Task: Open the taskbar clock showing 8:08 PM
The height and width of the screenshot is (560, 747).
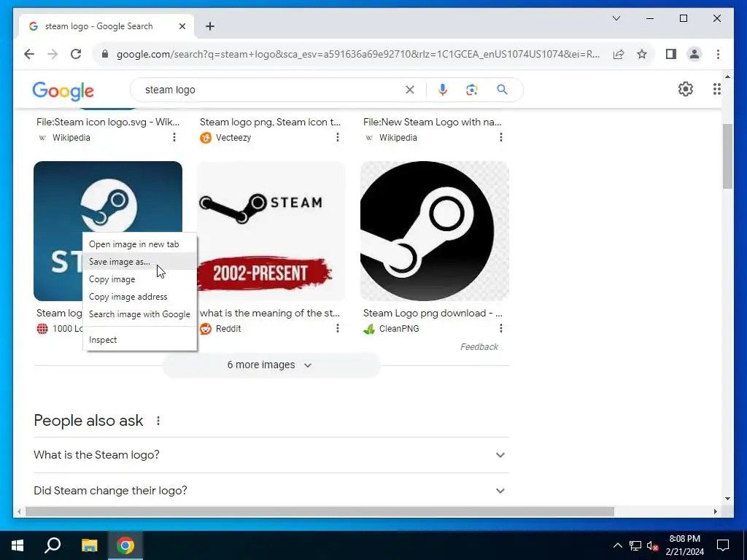Action: coord(684,545)
